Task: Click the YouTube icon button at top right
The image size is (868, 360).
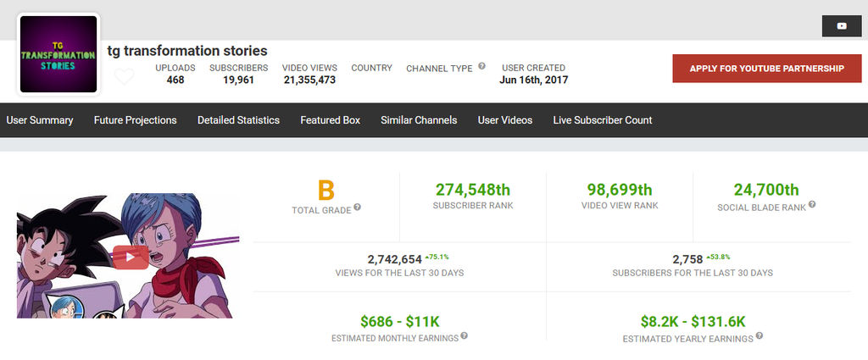Action: (842, 26)
